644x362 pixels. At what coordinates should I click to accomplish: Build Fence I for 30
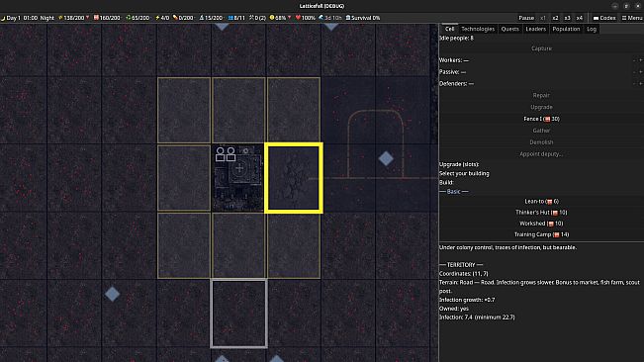pos(541,119)
